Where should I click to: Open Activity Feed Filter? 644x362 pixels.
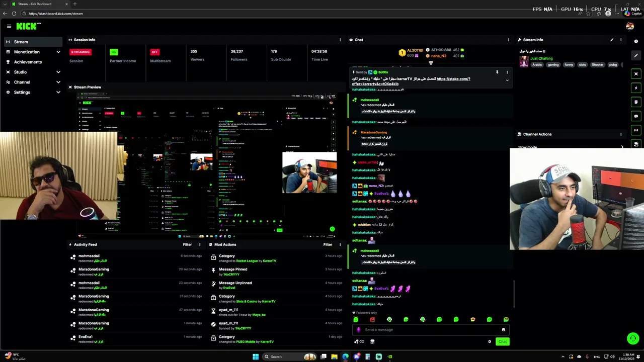pyautogui.click(x=187, y=244)
